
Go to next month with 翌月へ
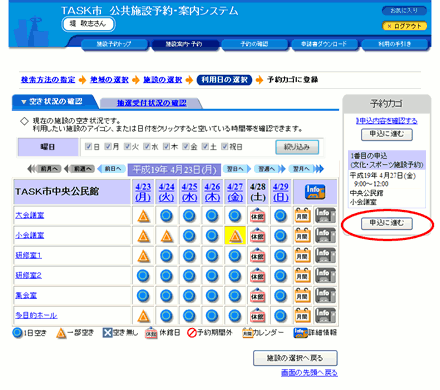tap(306, 169)
